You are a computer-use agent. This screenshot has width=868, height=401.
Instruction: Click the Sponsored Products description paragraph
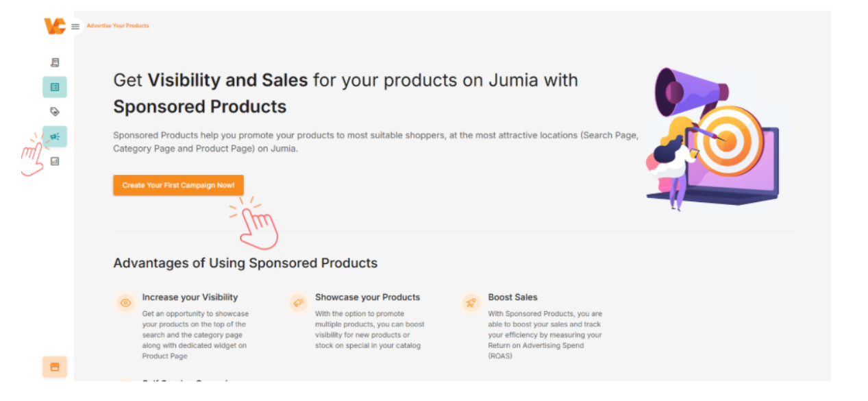375,142
